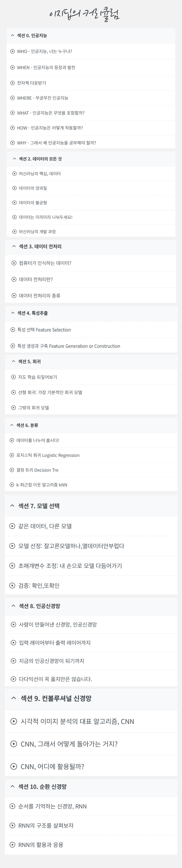The height and width of the screenshot is (868, 182).
Task: Collapse 섹션 0. 인공지능 chevron
Action: point(13,35)
